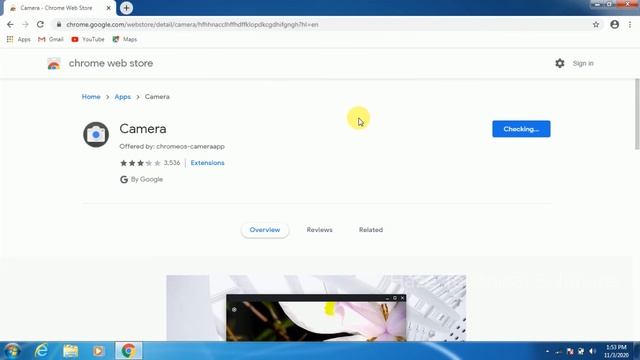The height and width of the screenshot is (360, 640).
Task: Click the By Google badge
Action: point(141,179)
